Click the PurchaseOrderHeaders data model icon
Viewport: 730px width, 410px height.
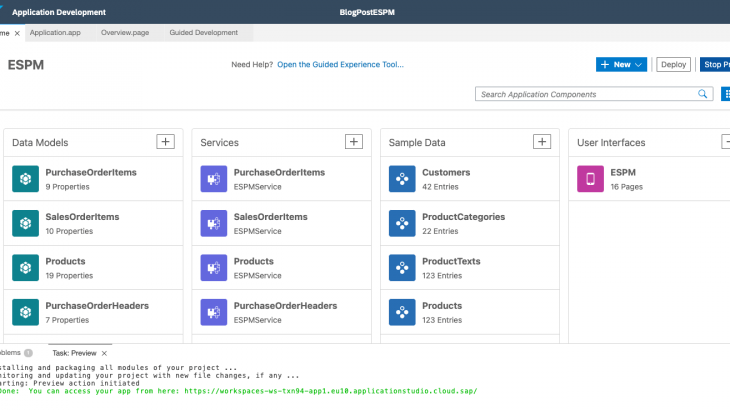[x=25, y=312]
